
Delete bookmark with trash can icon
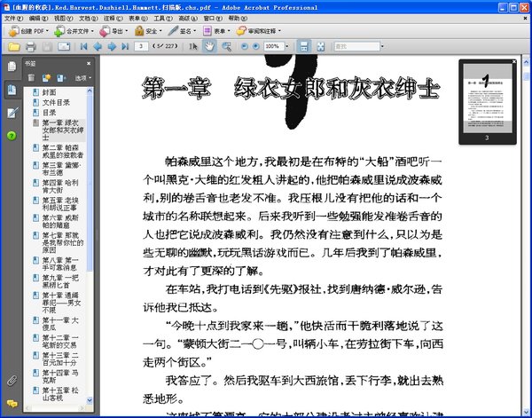click(x=31, y=78)
